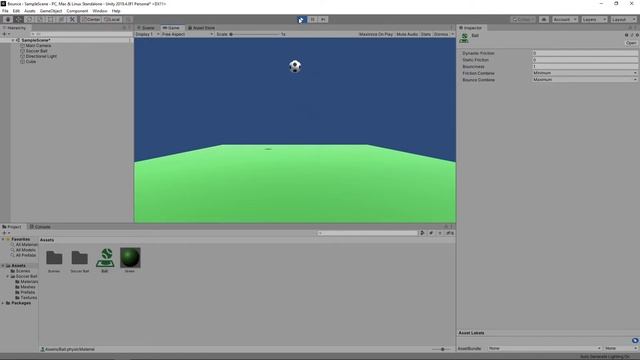Open the File menu
The width and height of the screenshot is (640, 360).
[5, 11]
